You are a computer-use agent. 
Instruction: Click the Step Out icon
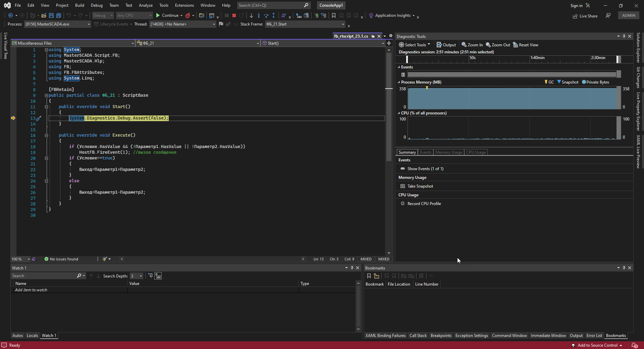273,15
